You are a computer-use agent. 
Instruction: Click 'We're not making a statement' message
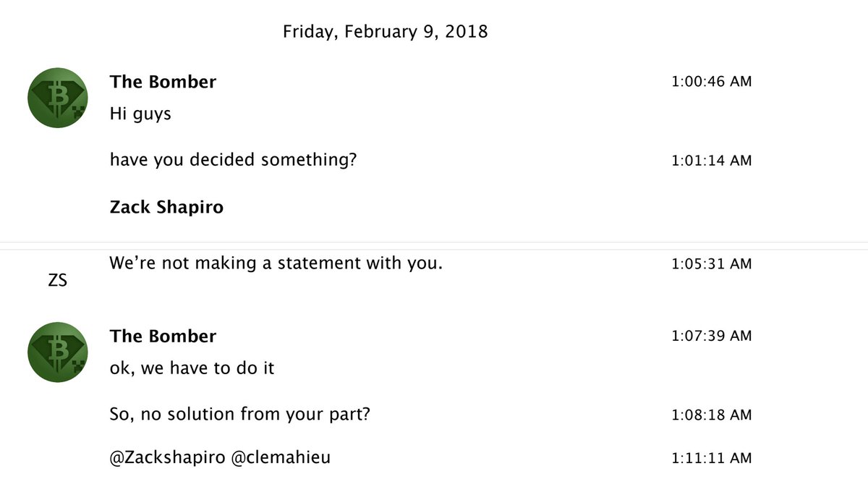coord(276,263)
